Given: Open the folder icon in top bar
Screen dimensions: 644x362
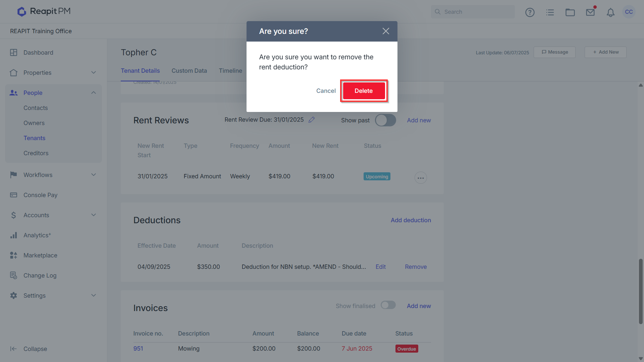Looking at the screenshot, I should click(570, 12).
